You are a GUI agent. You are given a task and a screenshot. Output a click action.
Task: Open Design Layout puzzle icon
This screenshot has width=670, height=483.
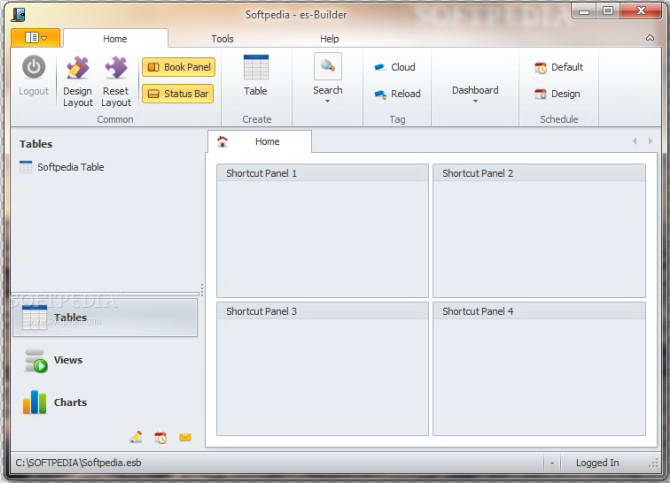point(77,68)
